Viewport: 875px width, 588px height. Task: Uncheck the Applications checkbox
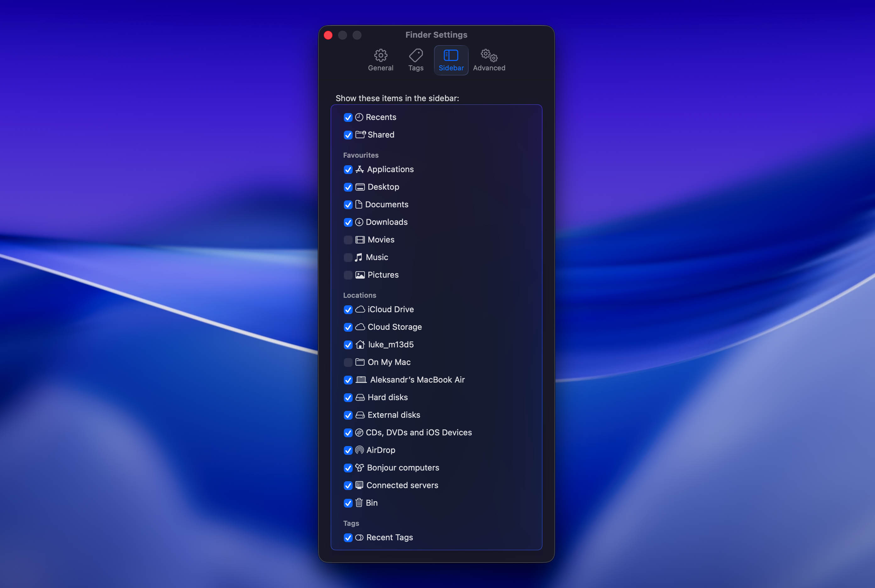pyautogui.click(x=348, y=170)
